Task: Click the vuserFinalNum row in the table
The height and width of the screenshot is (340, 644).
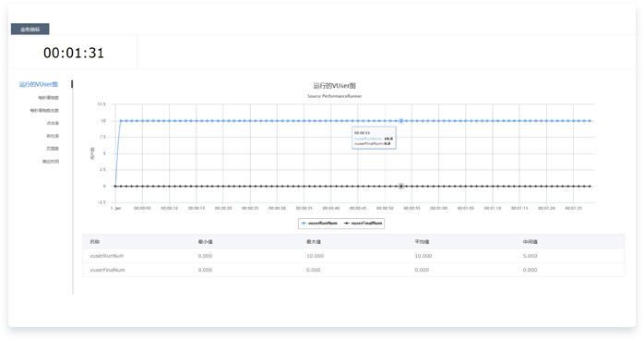Action: tap(353, 270)
